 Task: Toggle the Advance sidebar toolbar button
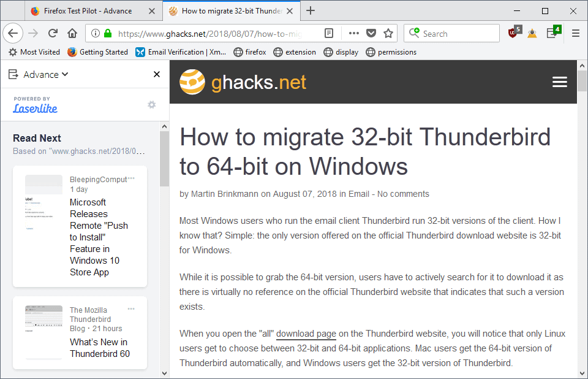coord(554,32)
